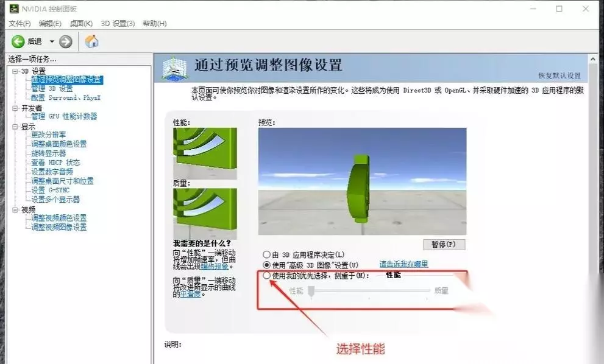Collapse the 显示 tree node
Viewport: 604px width, 364px height.
pyautogui.click(x=15, y=127)
